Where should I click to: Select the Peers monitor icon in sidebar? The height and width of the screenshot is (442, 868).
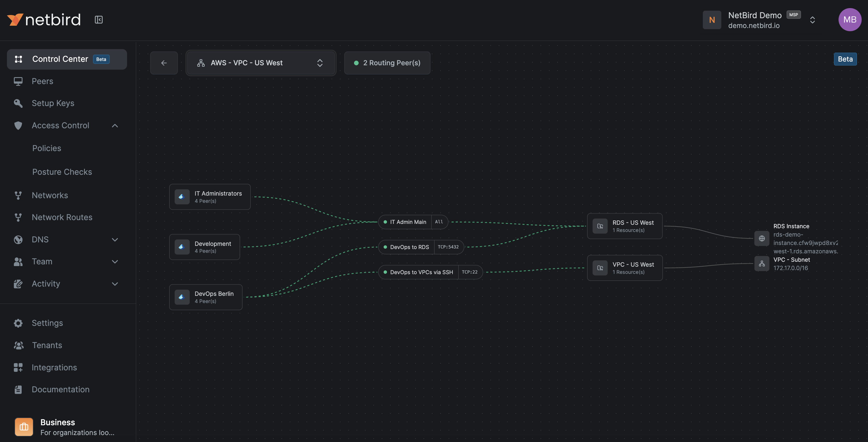coord(18,81)
